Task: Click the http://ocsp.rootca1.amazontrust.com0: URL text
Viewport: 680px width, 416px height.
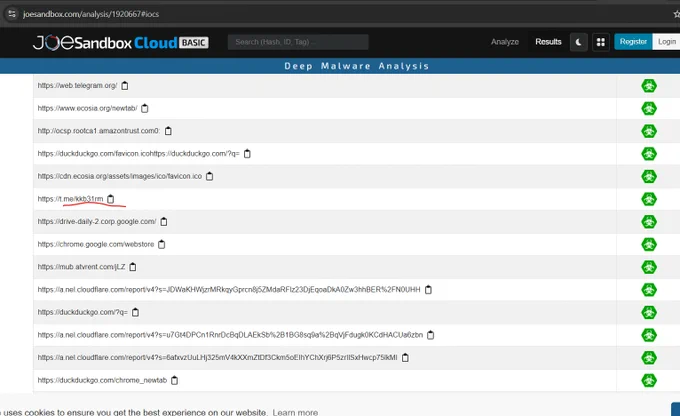Action: (x=99, y=131)
